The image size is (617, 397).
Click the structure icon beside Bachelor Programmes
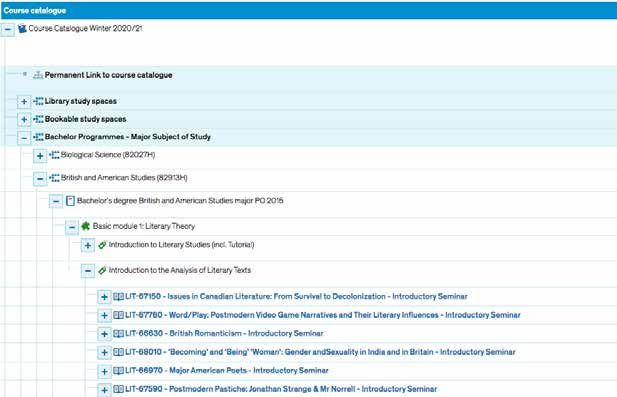click(38, 137)
